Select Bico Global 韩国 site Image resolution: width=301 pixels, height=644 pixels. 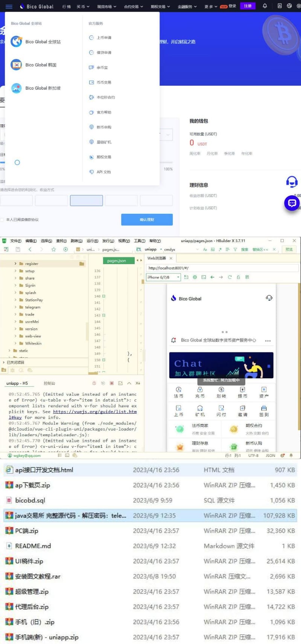(33, 65)
